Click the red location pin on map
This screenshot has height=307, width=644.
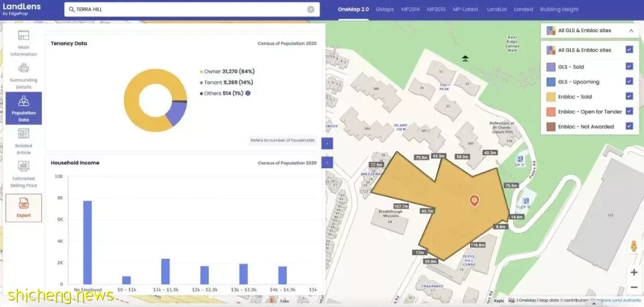[x=475, y=201]
